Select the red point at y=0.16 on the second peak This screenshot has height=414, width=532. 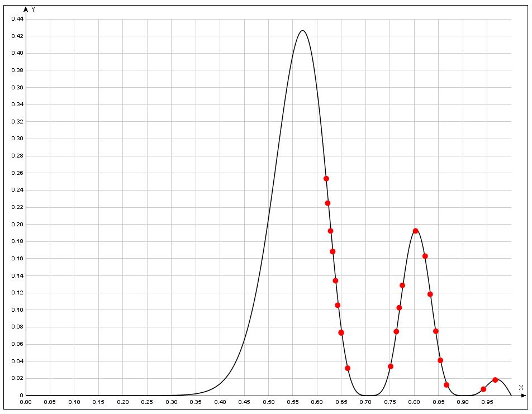[425, 256]
